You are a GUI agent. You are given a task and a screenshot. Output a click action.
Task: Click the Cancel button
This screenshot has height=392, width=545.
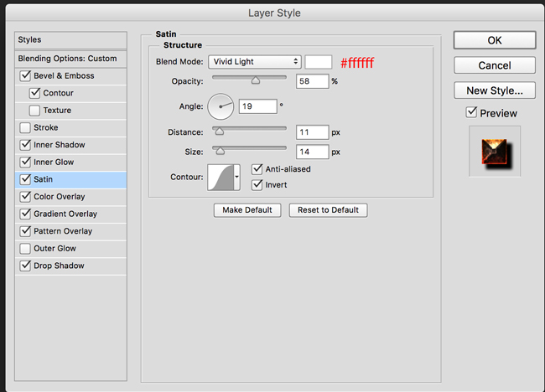pos(495,65)
